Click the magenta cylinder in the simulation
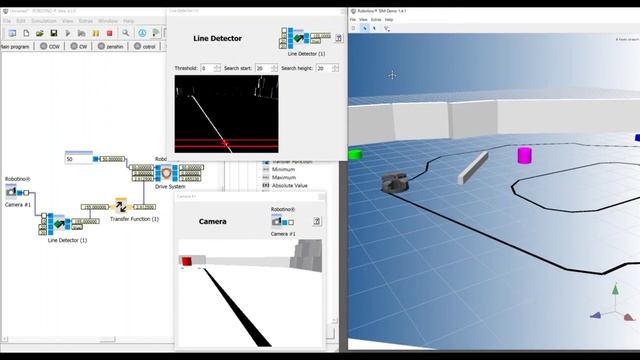 (x=524, y=156)
